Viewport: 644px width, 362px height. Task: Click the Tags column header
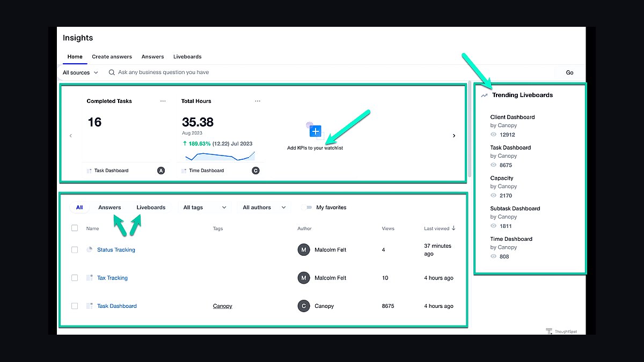point(218,228)
